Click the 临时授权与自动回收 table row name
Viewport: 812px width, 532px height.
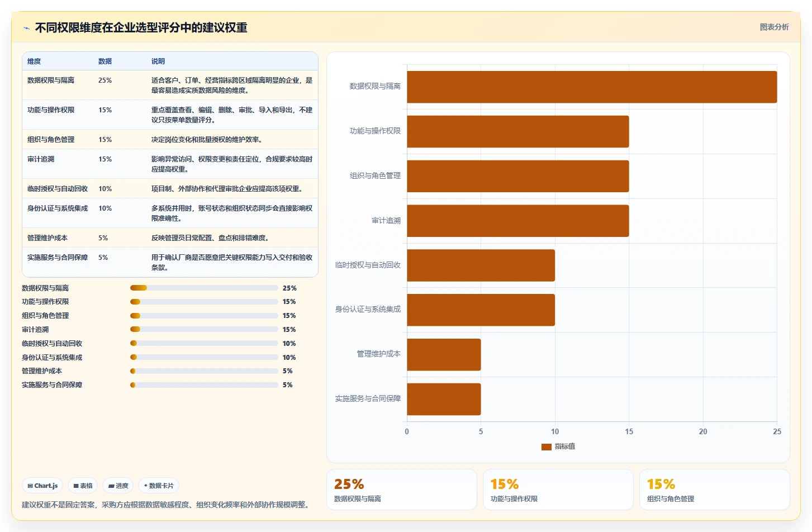pyautogui.click(x=58, y=189)
